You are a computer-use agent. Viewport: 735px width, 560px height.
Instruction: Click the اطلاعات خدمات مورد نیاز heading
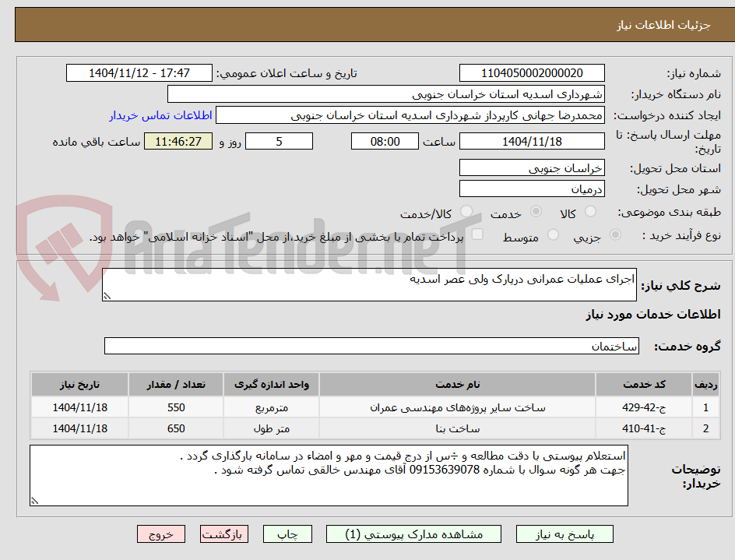click(x=653, y=314)
